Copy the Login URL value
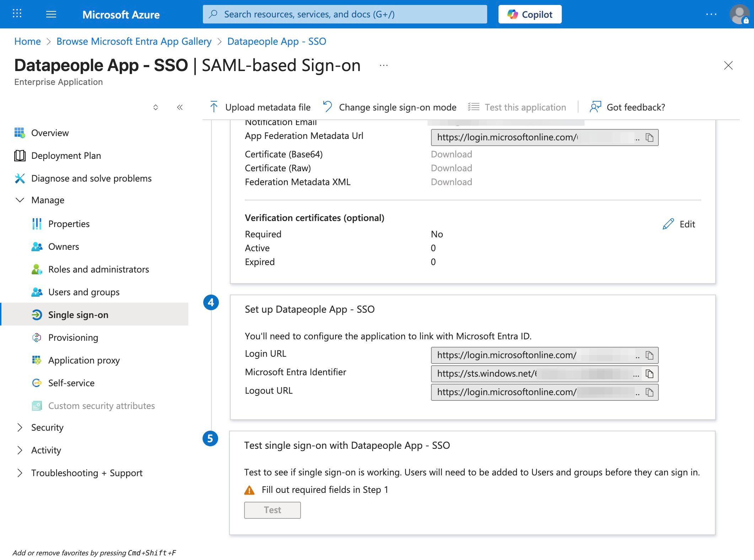The width and height of the screenshot is (754, 560). (649, 355)
